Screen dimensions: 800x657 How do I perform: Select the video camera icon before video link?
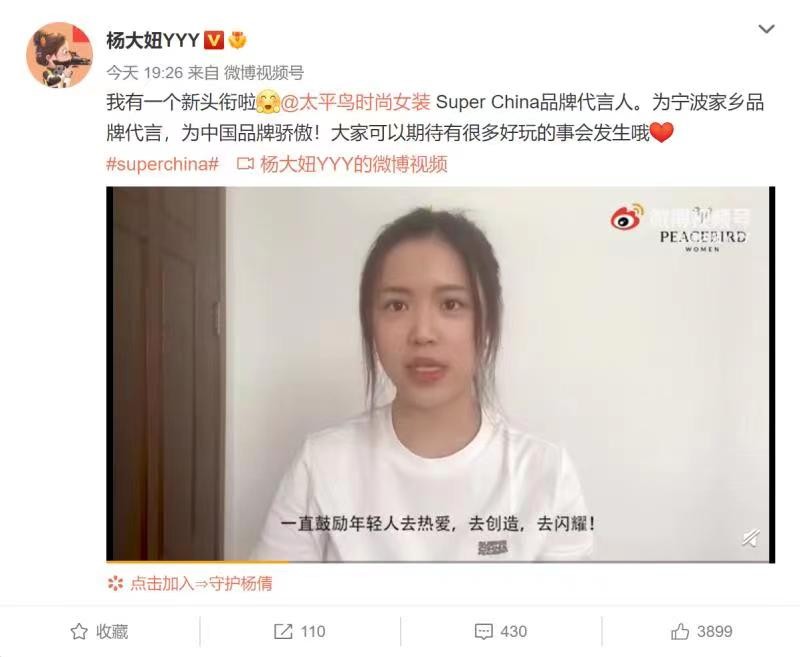pos(245,164)
